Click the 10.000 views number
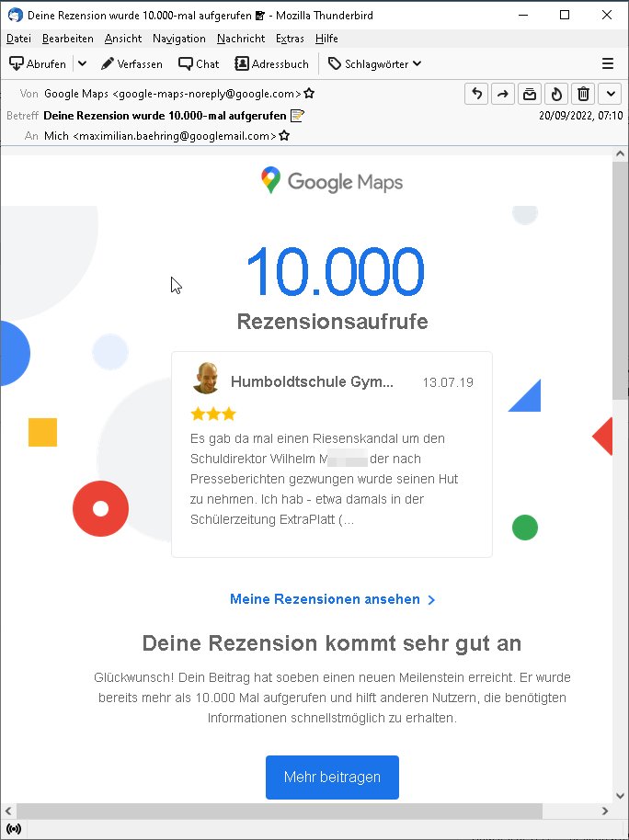Viewport: 629px width, 840px height. click(x=335, y=272)
